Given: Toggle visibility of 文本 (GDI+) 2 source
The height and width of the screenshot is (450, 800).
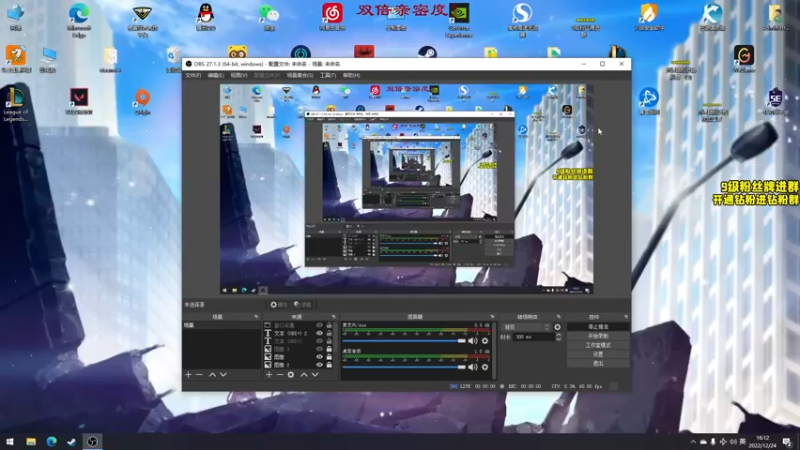Looking at the screenshot, I should [x=319, y=333].
